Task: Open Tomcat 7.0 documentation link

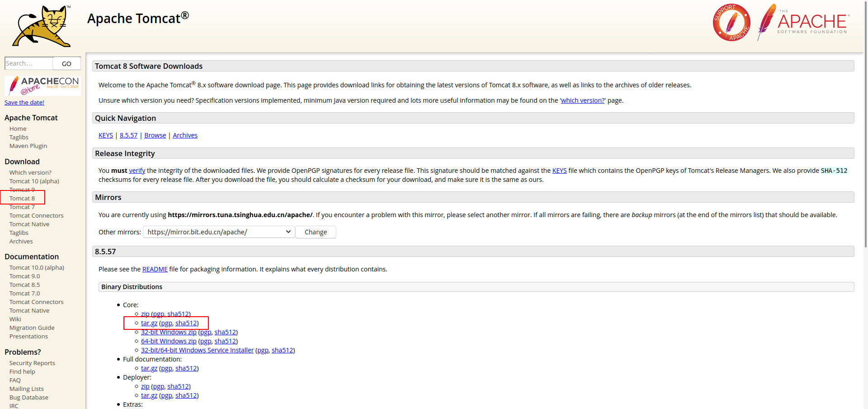Action: [x=25, y=293]
